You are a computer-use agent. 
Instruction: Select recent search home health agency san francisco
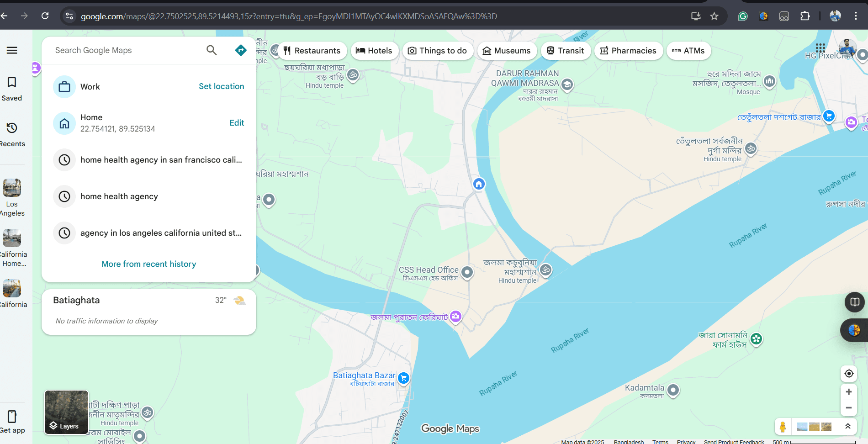[149, 160]
